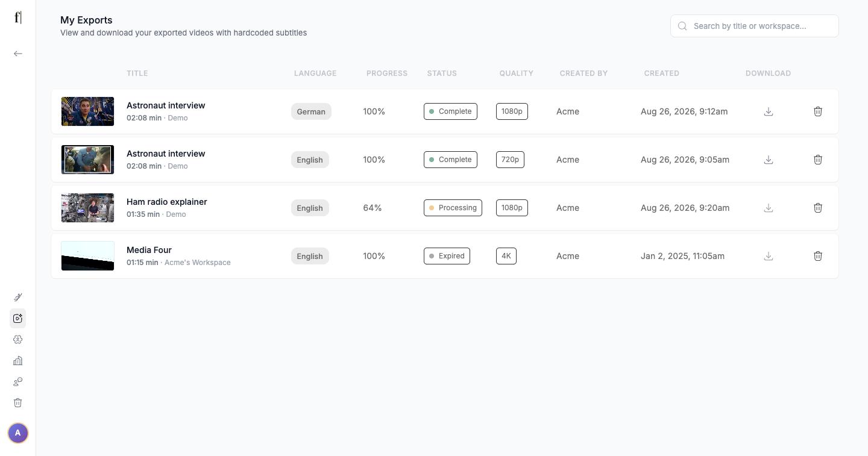This screenshot has width=868, height=456.
Task: Open the trash bin icon in sidebar
Action: [x=18, y=402]
